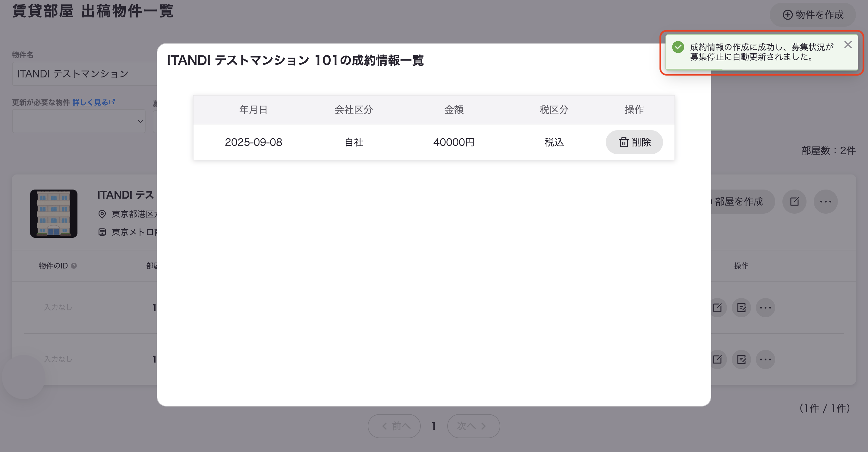Go to next page 次へ
This screenshot has width=868, height=452.
(x=473, y=426)
